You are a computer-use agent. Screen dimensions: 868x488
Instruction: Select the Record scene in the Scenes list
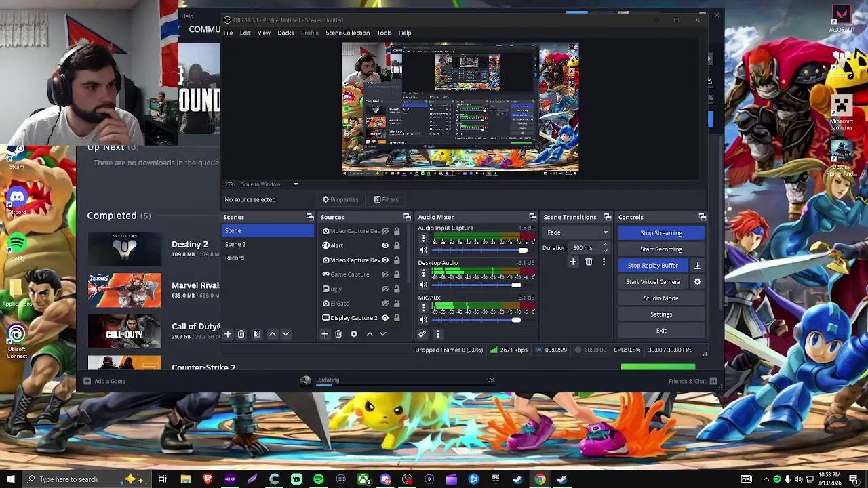tap(269, 258)
